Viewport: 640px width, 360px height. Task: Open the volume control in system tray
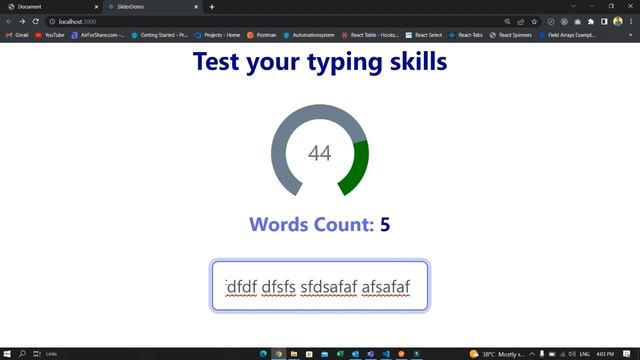pos(572,354)
